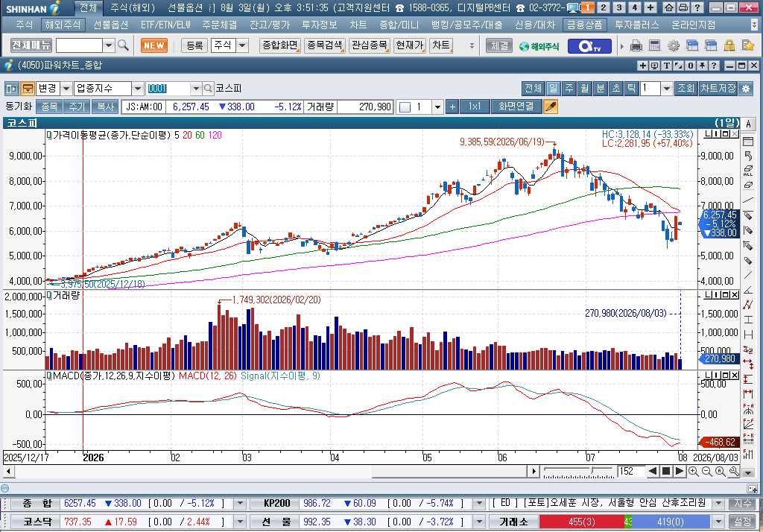This screenshot has width=763, height=532.
Task: Click the star favorites icon in the toolbar
Action: pos(748,46)
